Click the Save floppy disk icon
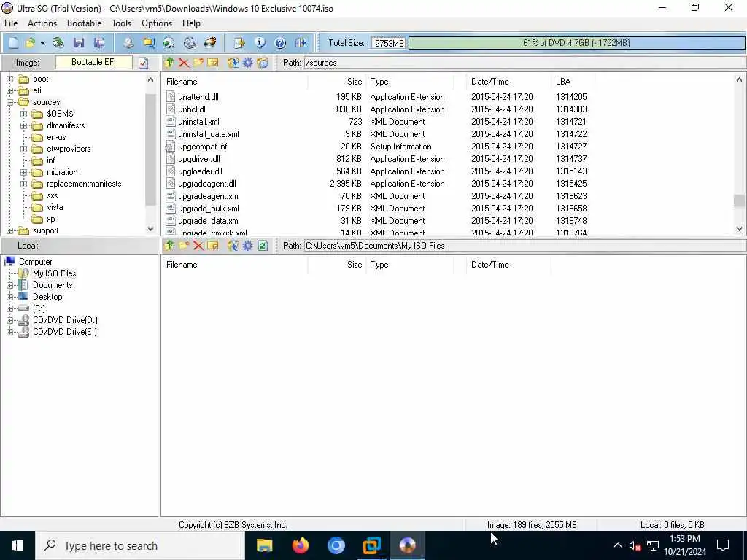The width and height of the screenshot is (747, 560). click(79, 43)
